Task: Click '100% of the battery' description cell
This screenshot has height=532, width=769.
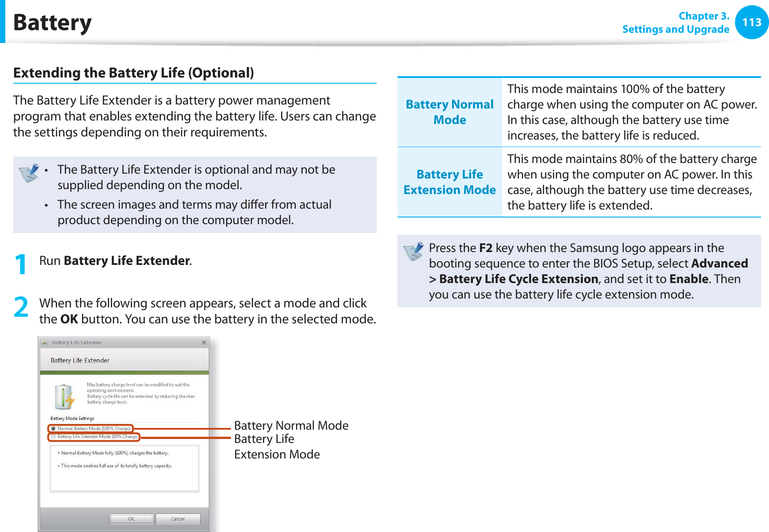Action: click(x=631, y=112)
